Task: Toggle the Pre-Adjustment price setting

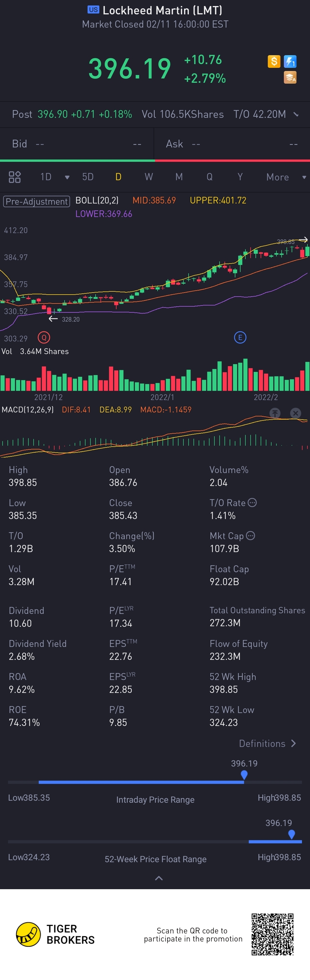Action: pyautogui.click(x=36, y=201)
